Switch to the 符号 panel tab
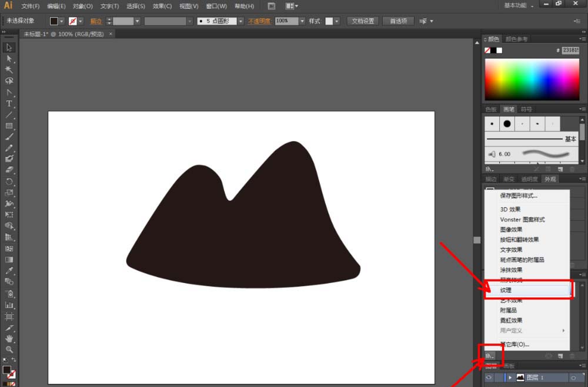 (526, 109)
